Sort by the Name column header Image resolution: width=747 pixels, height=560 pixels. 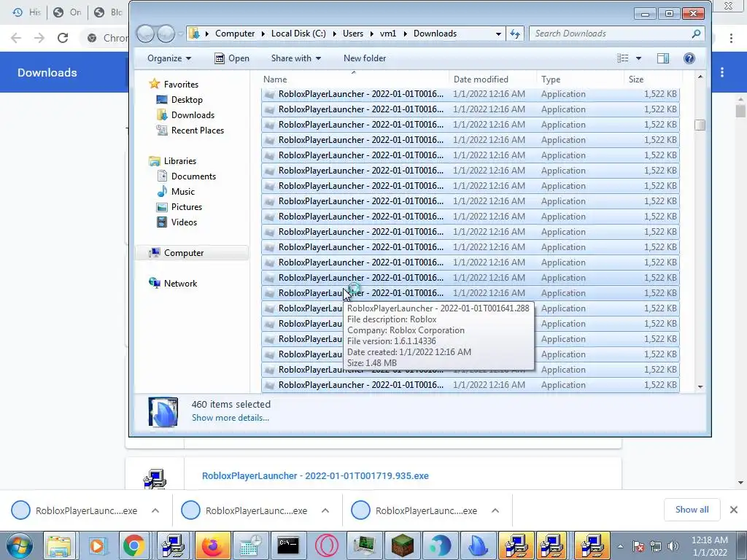(355, 79)
